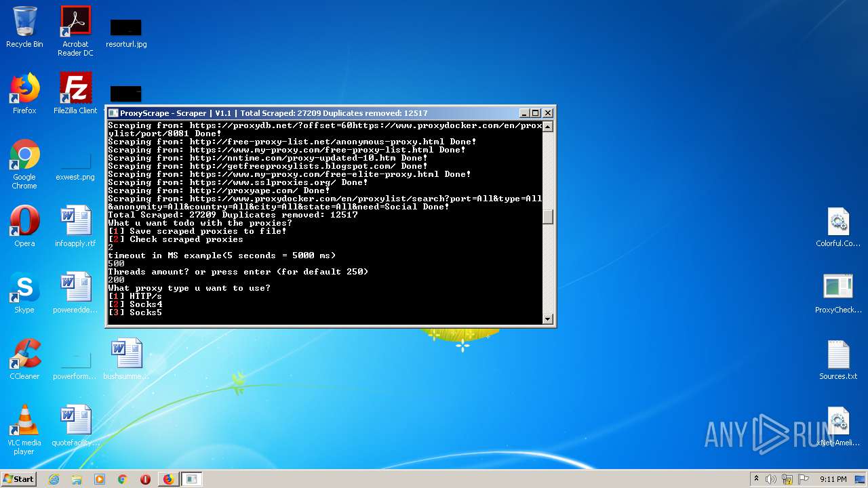Click 'Threads amount?' prompt line
This screenshot has height=488, width=868.
tap(238, 272)
